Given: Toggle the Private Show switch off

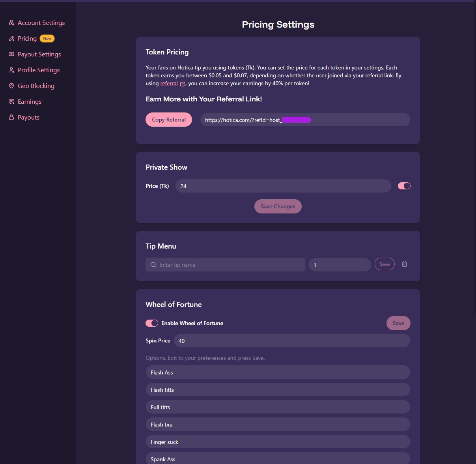Looking at the screenshot, I should 404,185.
